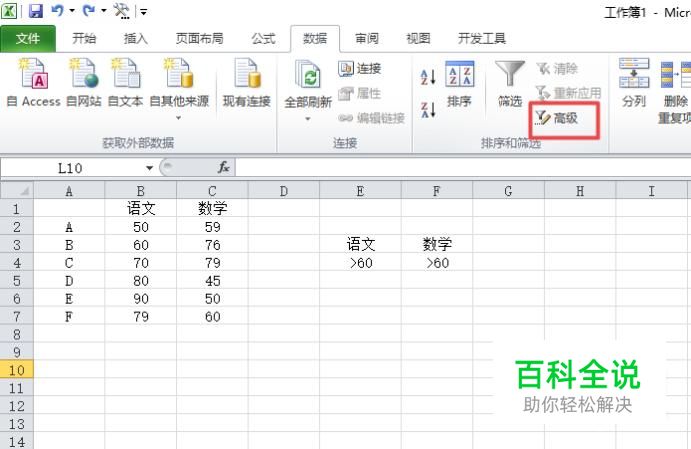The height and width of the screenshot is (449, 691).
Task: Sort descending Z to A icon
Action: [x=428, y=110]
